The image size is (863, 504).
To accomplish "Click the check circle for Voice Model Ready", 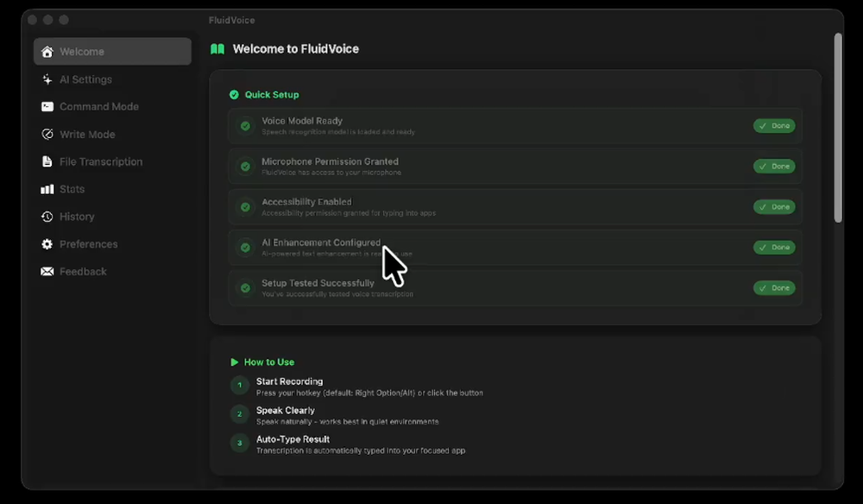I will pos(245,126).
